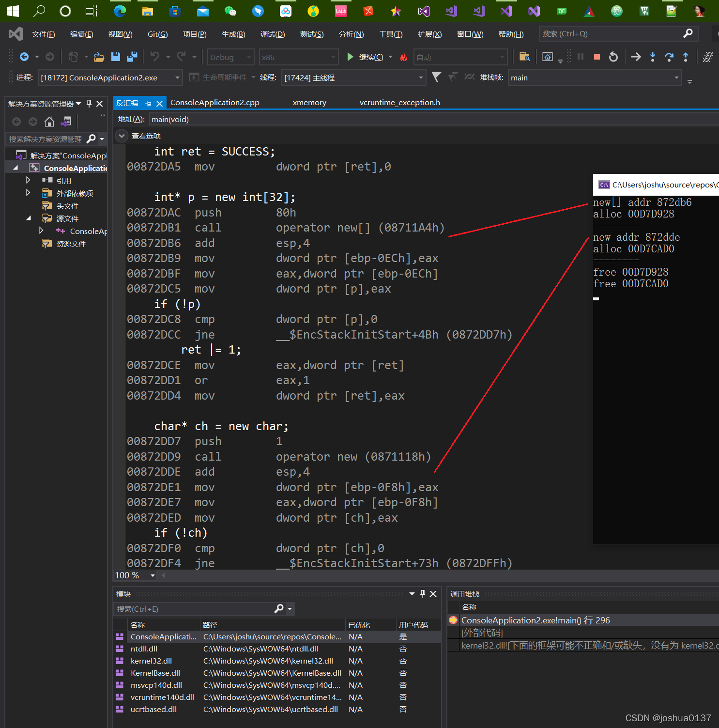Image resolution: width=719 pixels, height=728 pixels.
Task: Click the Open File folder icon
Action: click(x=99, y=57)
